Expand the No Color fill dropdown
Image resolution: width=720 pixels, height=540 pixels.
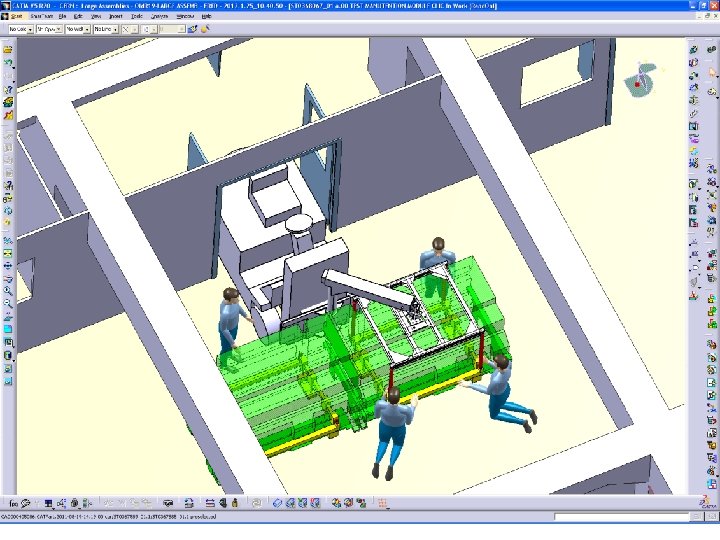(30, 29)
